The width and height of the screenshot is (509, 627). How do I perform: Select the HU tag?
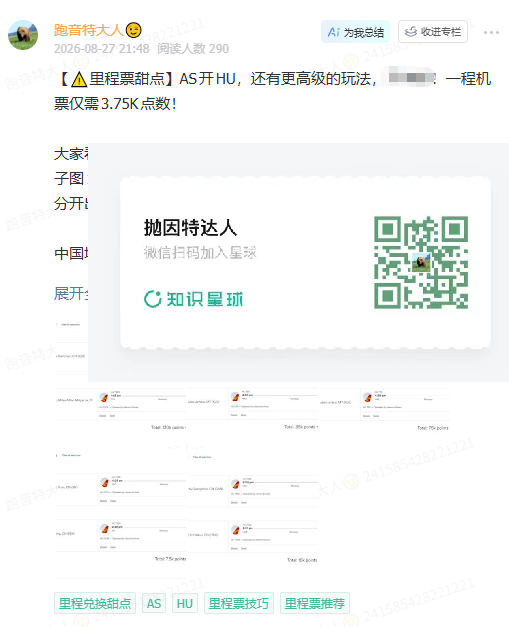coord(185,603)
